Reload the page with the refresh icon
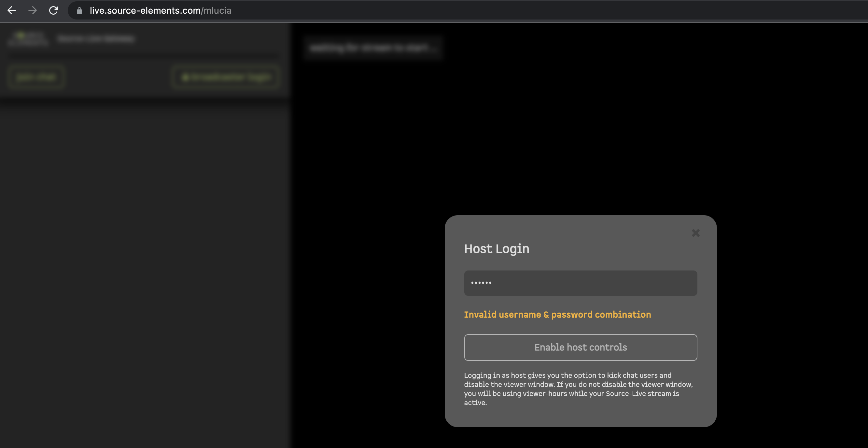The image size is (868, 448). 54,10
